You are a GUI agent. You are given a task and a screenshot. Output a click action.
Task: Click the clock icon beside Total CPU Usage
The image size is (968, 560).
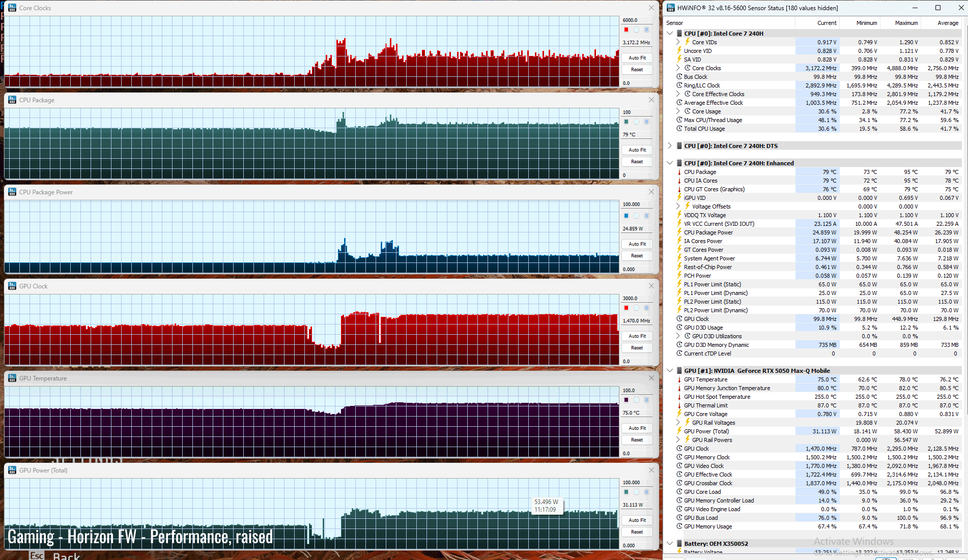click(679, 128)
